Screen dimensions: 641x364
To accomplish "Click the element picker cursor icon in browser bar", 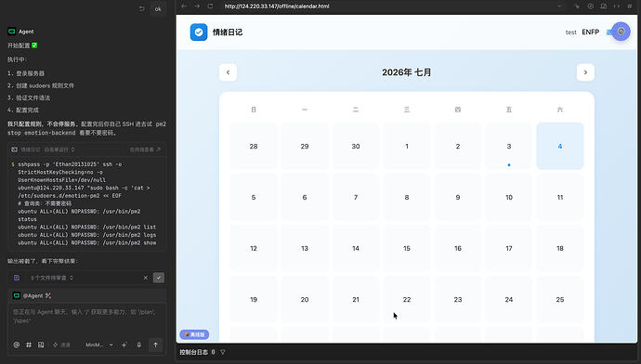I will coord(577,6).
